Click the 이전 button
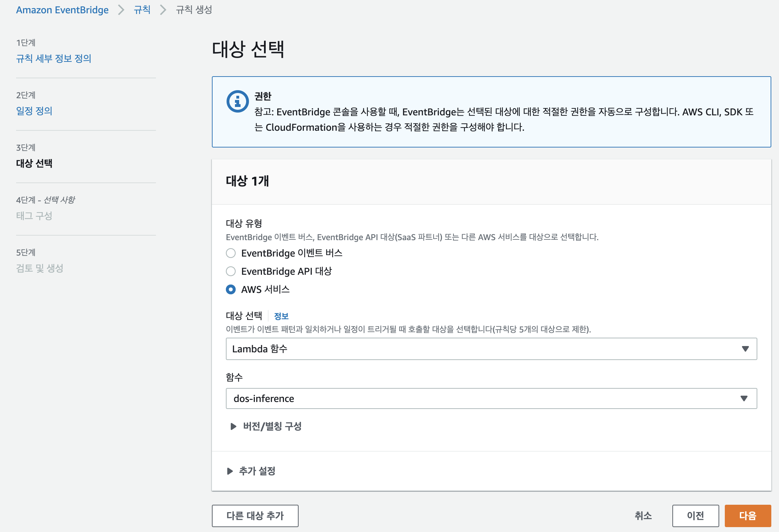The width and height of the screenshot is (779, 532). tap(695, 516)
